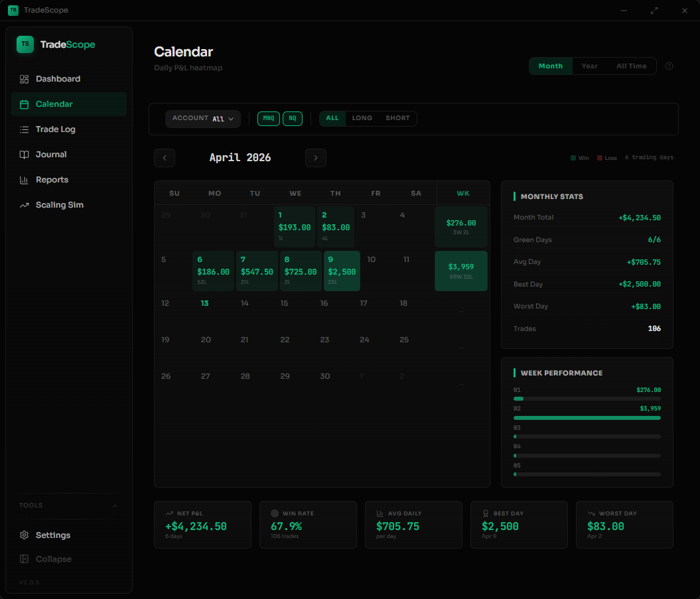
Task: Select the SHORT direction filter
Action: (397, 119)
